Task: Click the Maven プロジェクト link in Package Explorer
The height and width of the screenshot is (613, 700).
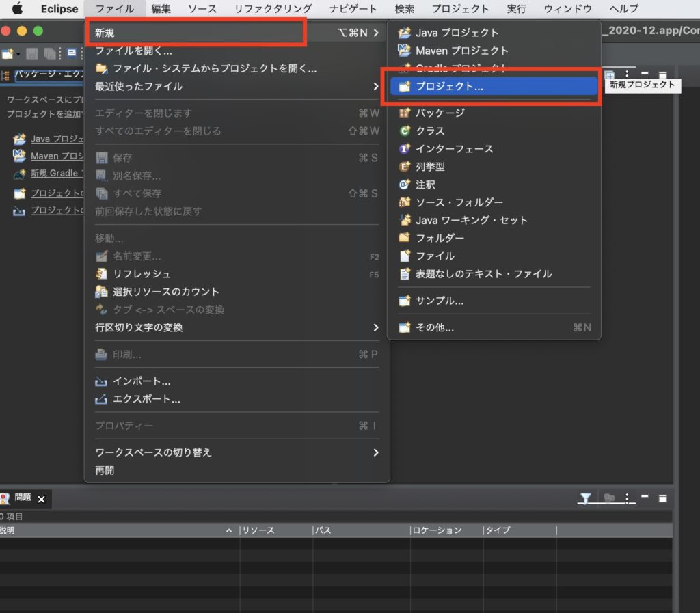Action: pos(57,156)
